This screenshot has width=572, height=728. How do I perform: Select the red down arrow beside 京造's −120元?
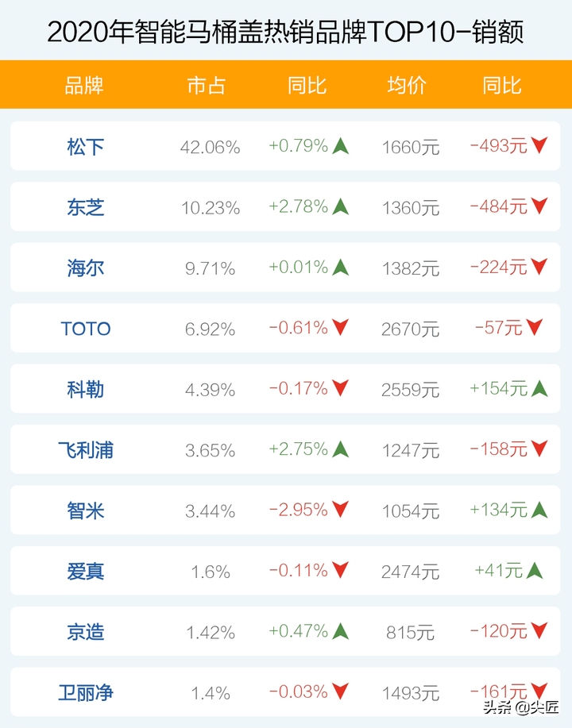tap(539, 631)
